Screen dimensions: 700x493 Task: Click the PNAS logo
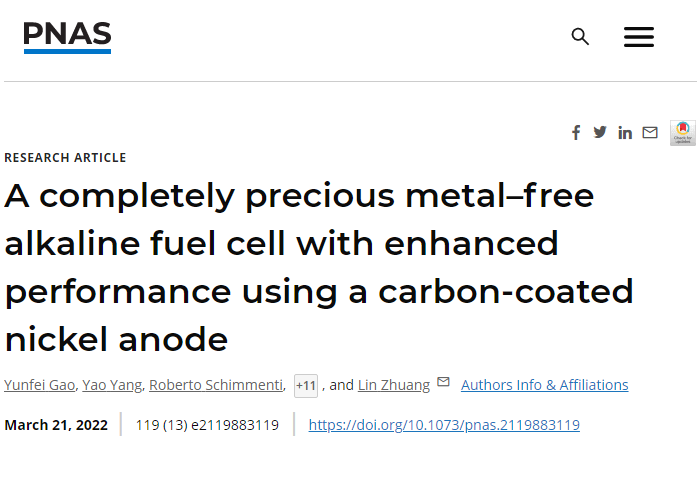click(67, 37)
